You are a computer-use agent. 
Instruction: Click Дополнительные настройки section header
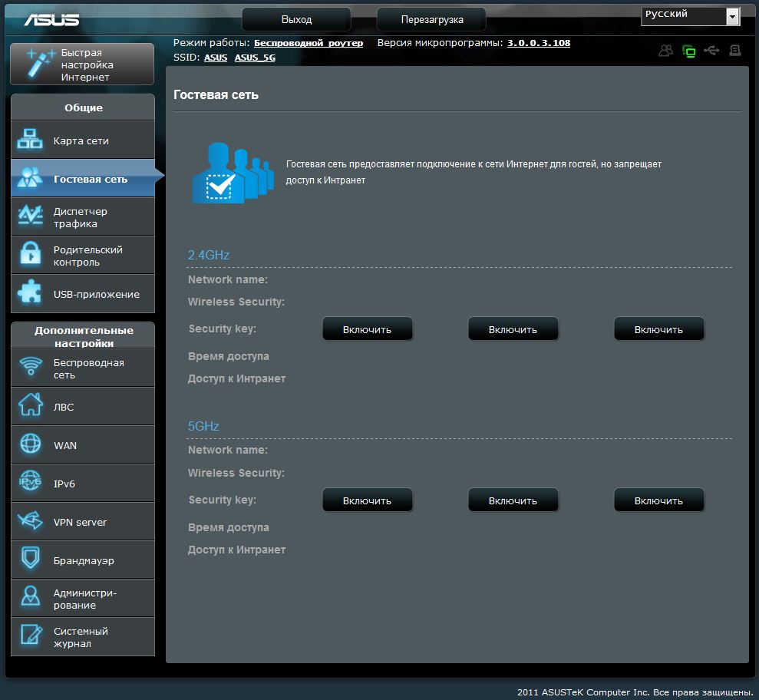click(x=83, y=335)
